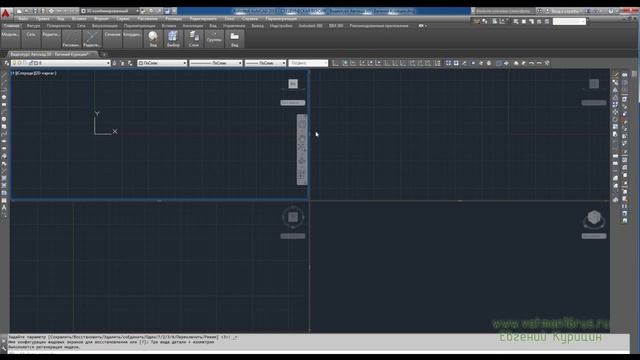Viewport: 640px width, 360px height.
Task: Select the open drawing file tab
Action: pyautogui.click(x=52, y=54)
